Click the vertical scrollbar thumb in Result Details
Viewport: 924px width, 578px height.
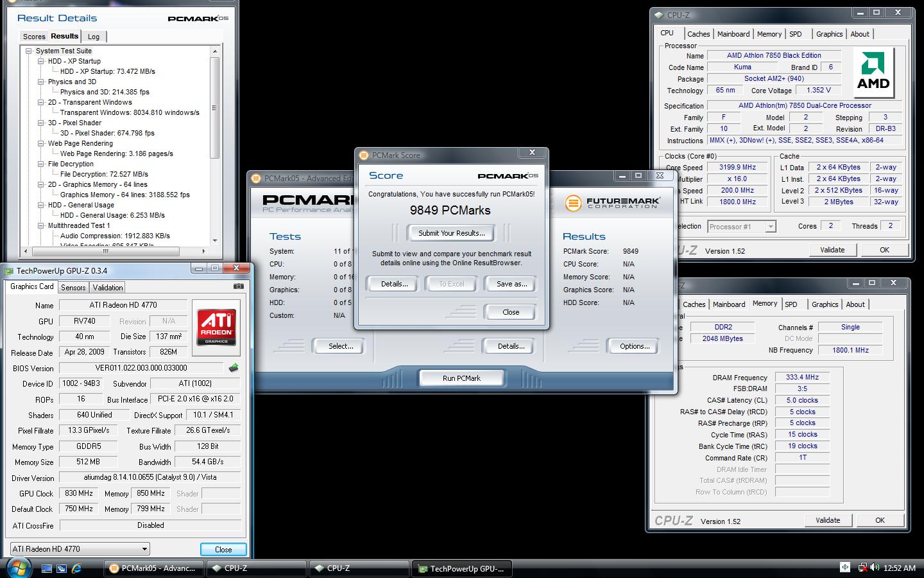pyautogui.click(x=215, y=108)
